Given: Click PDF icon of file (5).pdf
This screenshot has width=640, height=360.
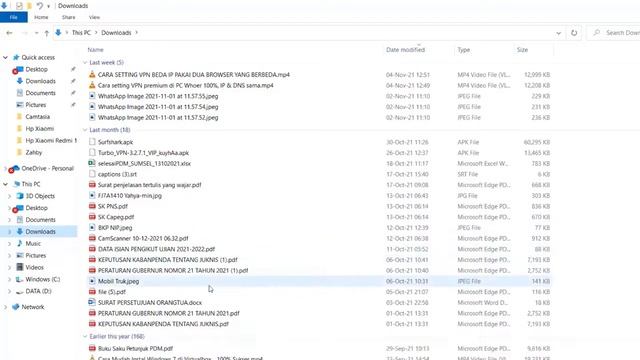Looking at the screenshot, I should pyautogui.click(x=92, y=291).
